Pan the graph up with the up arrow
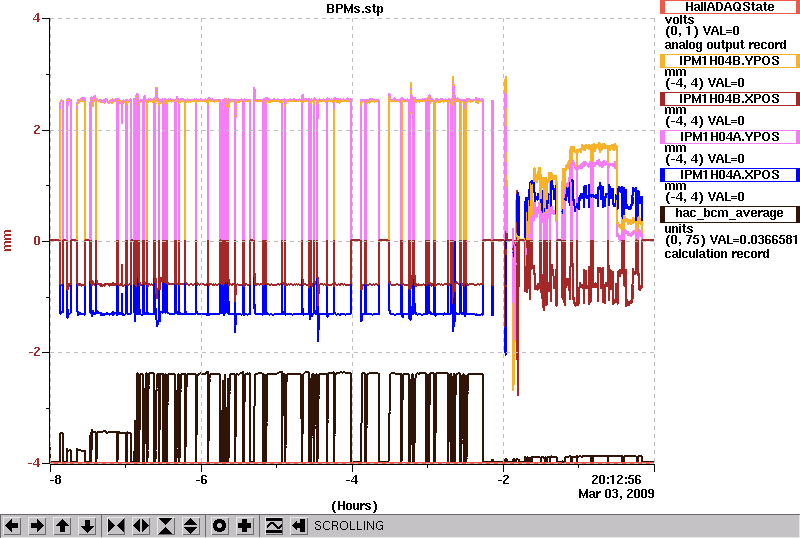 62,526
